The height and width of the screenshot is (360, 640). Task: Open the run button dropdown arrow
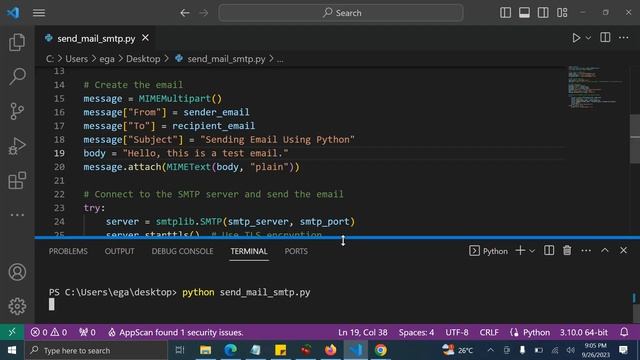coord(588,38)
